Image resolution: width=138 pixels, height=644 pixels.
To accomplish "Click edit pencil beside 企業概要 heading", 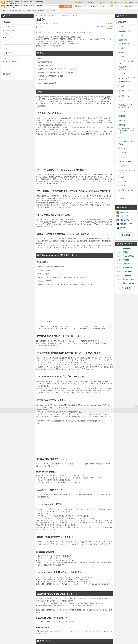I will click(x=47, y=262).
